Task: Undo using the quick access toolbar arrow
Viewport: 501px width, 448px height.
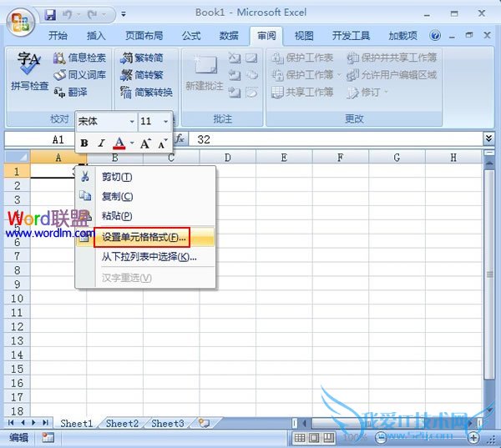Action: pos(67,14)
